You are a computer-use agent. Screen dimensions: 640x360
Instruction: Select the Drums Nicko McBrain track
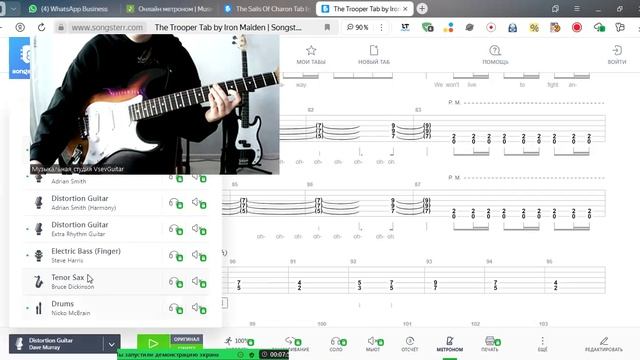(x=115, y=308)
